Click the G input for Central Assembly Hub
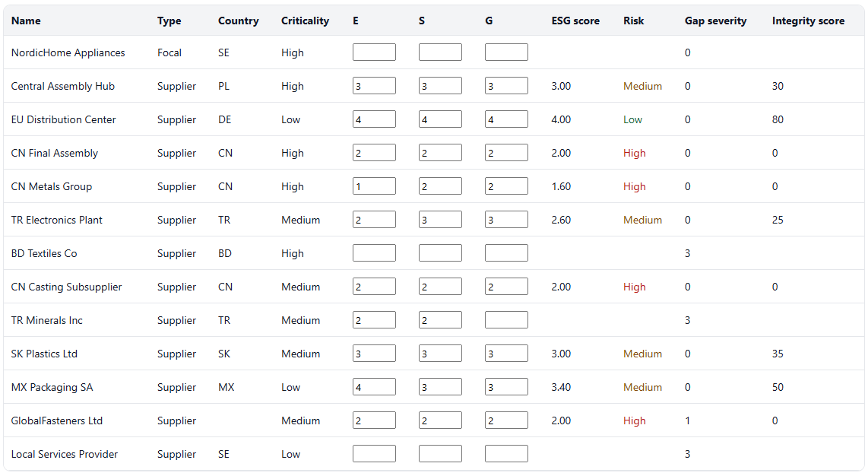Viewport: 868px width, 476px height. [x=506, y=85]
